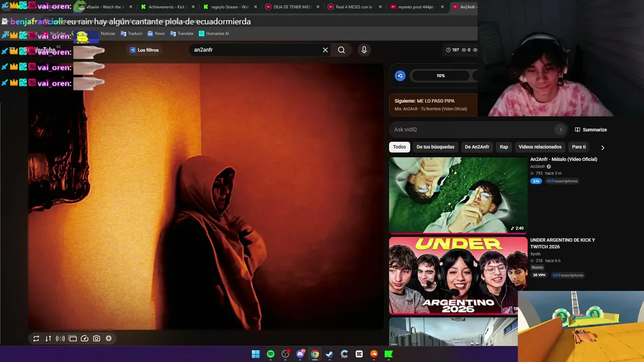This screenshot has width=644, height=362.
Task: Open Kick from the taskbar
Action: tap(388, 354)
